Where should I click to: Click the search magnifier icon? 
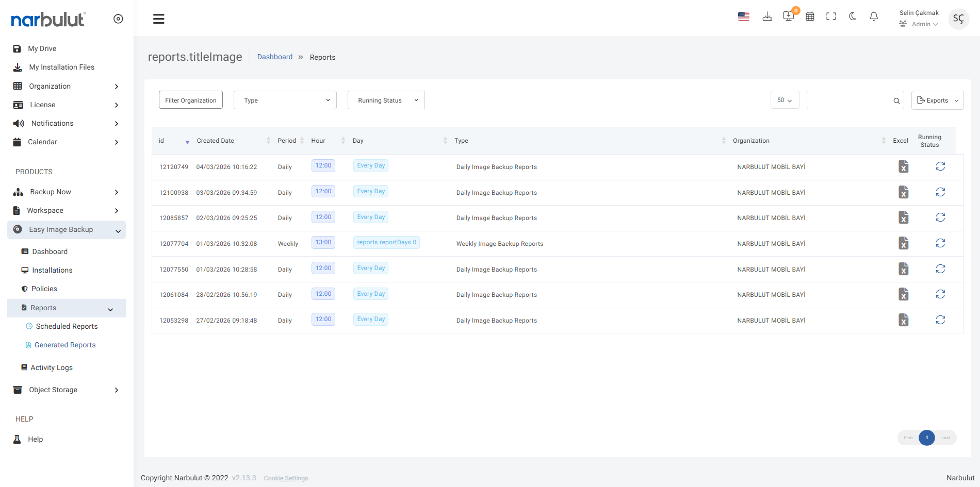pyautogui.click(x=896, y=101)
